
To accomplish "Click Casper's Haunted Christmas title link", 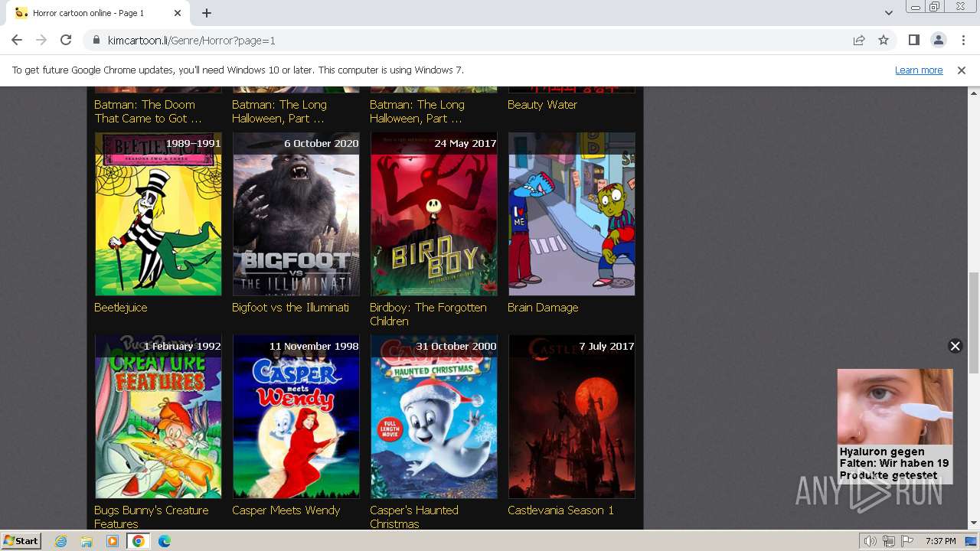I will 414,517.
